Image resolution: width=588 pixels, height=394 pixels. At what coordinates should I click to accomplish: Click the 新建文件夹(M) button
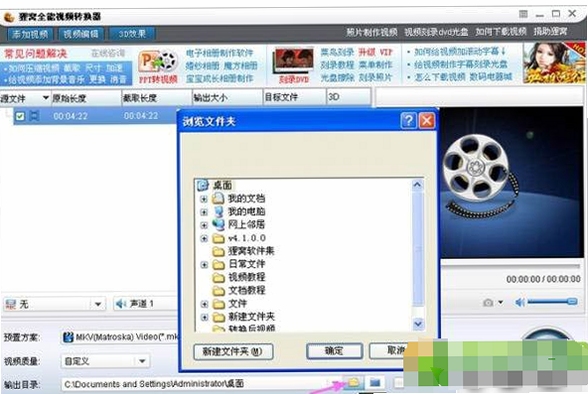click(x=233, y=352)
